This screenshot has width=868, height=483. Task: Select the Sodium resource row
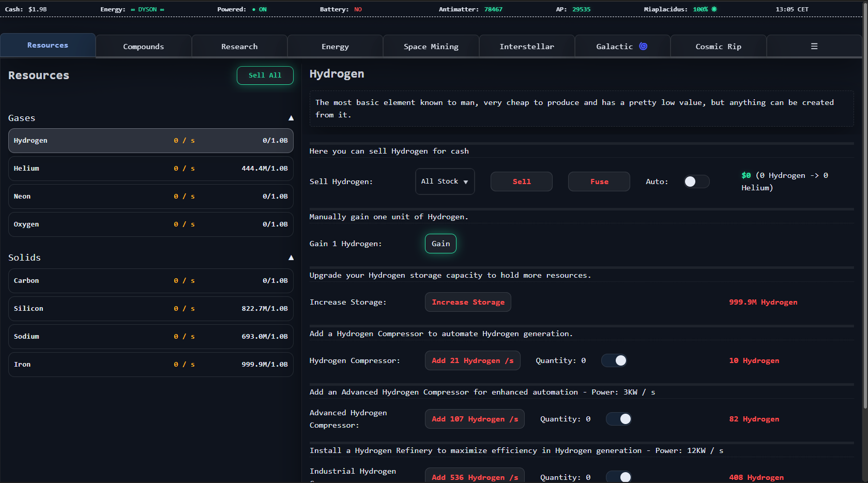(151, 337)
